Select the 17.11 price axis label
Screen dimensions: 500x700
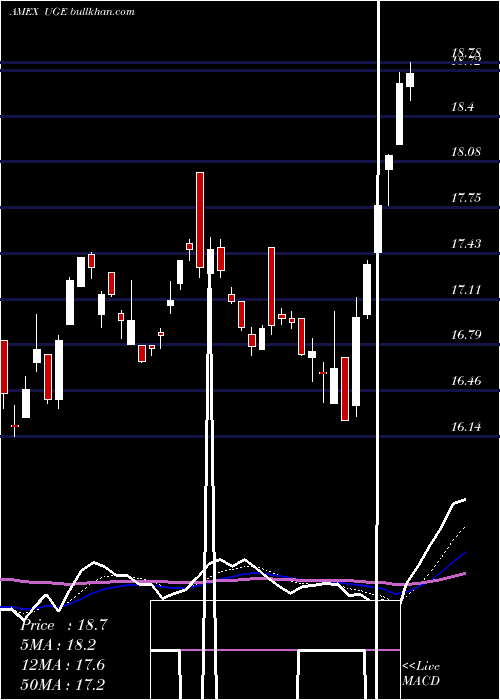(x=466, y=290)
